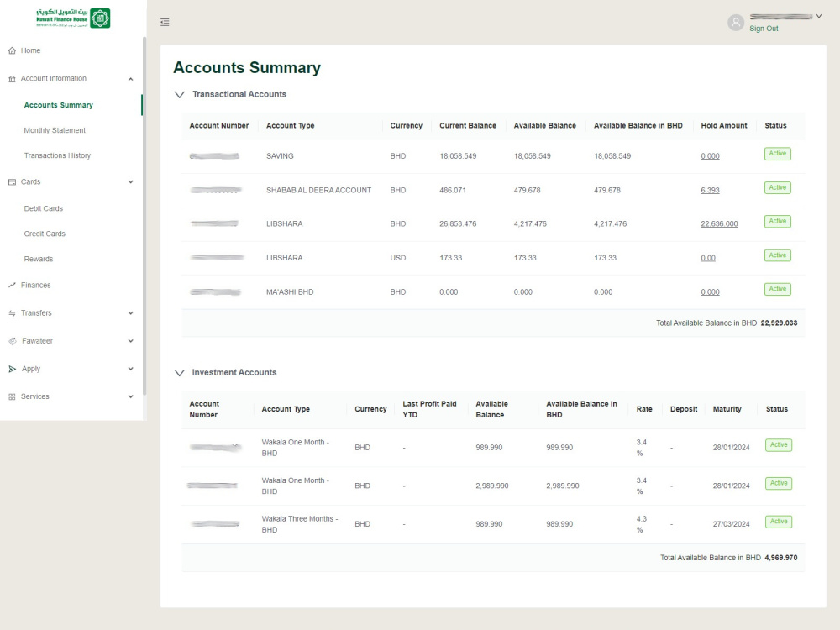Click Active badge for SAVING account
The image size is (840, 630).
point(777,154)
